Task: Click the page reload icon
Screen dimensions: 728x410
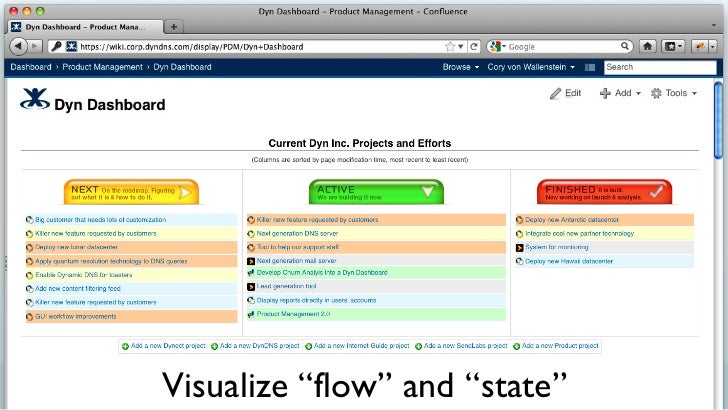Action: [474, 46]
